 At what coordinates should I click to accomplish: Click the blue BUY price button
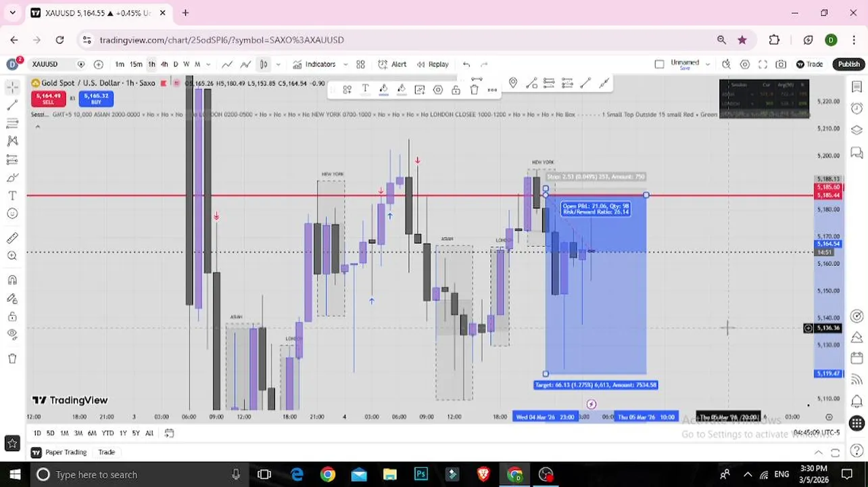(x=95, y=99)
